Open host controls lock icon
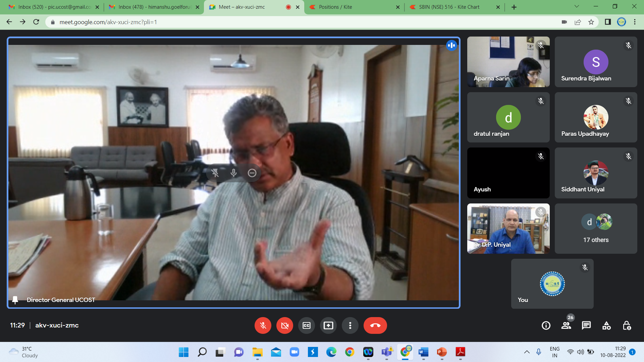This screenshot has width=644, height=362. click(627, 325)
